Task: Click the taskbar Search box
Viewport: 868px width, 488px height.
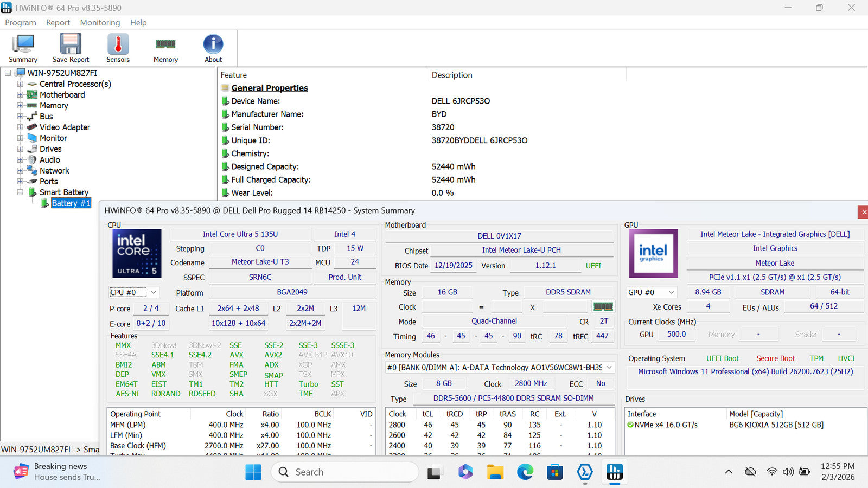Action: 345,472
